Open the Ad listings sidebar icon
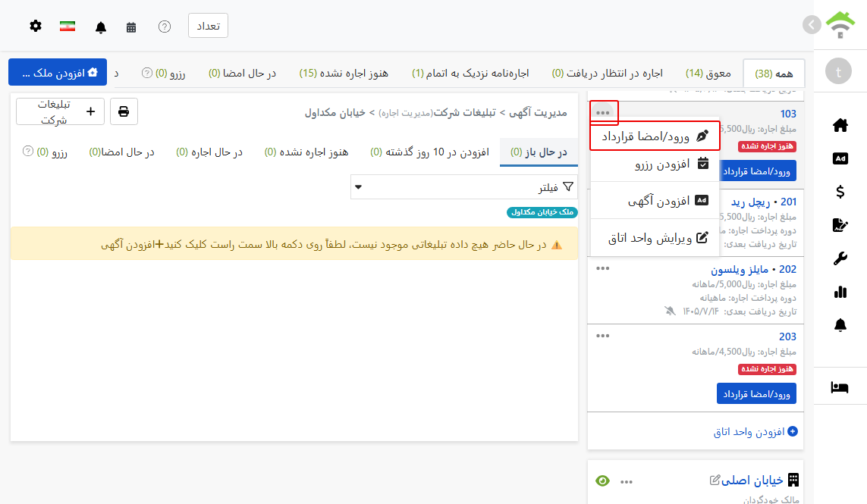Viewport: 867px width, 504px height. pyautogui.click(x=840, y=158)
